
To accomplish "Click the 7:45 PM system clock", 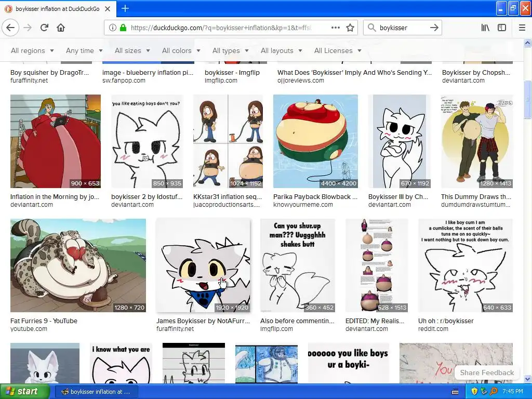I will (513, 392).
